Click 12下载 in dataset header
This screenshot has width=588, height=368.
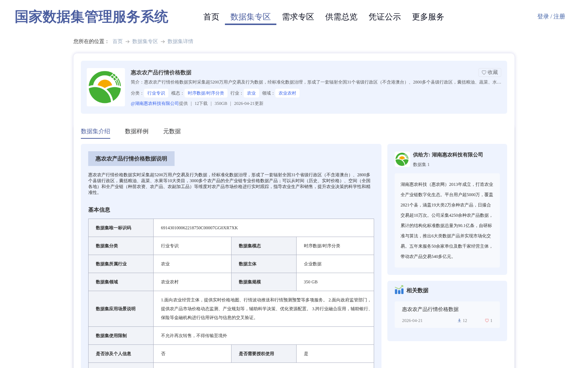click(x=201, y=103)
